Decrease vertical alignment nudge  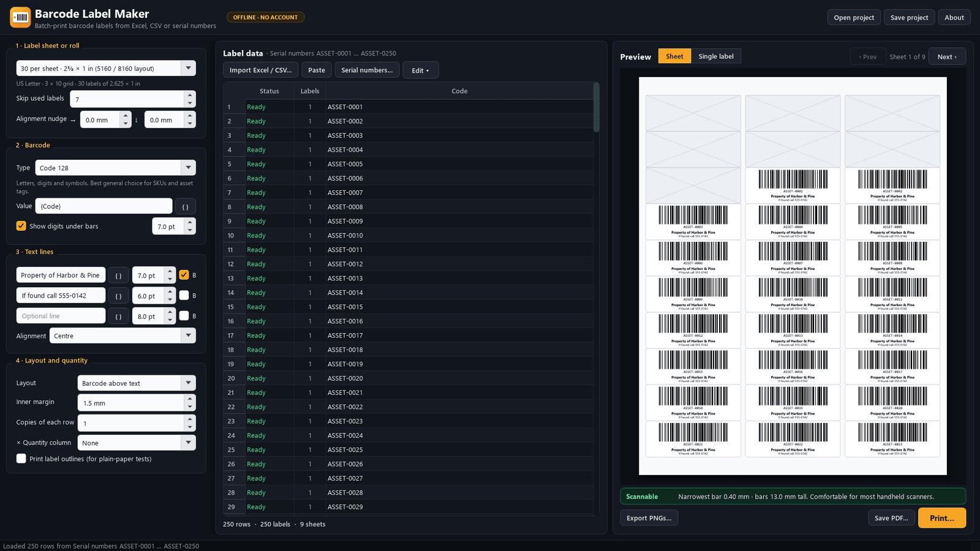pyautogui.click(x=190, y=124)
